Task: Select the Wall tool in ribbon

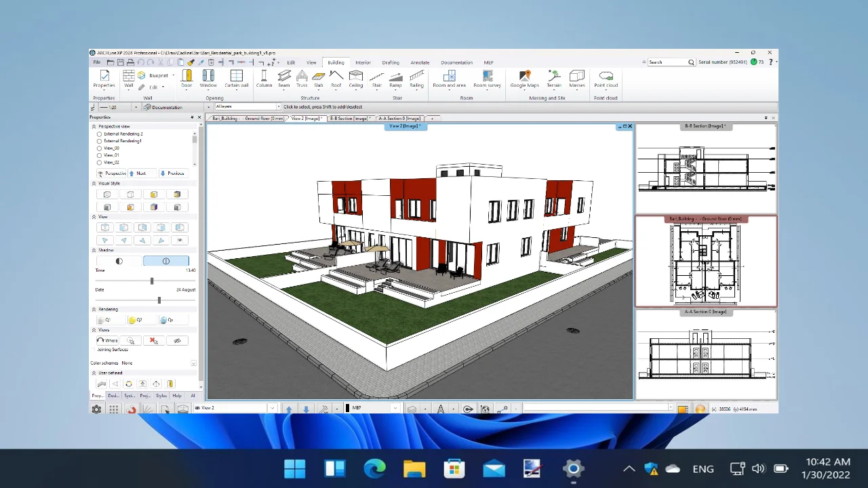Action: 129,79
